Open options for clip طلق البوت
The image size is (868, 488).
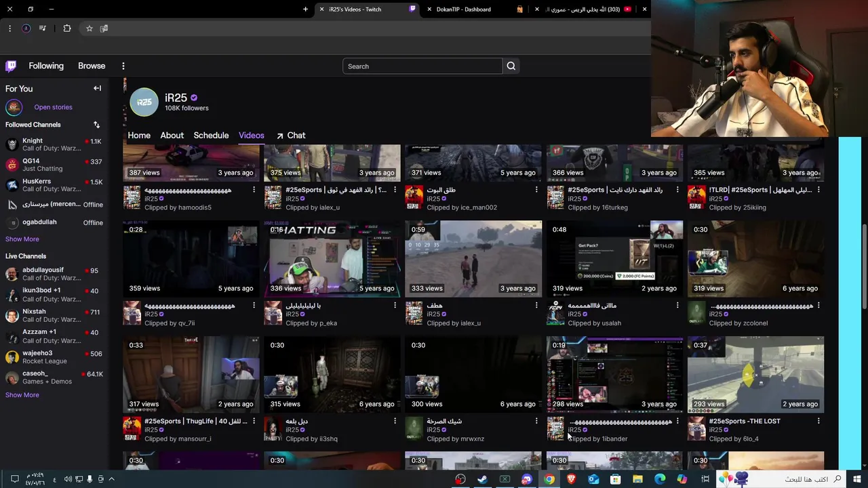536,190
